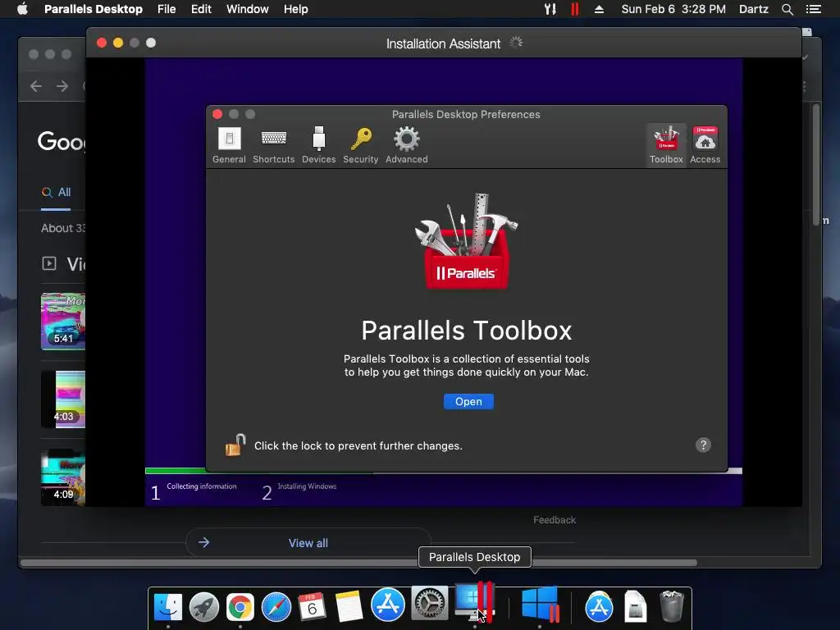
Task: Select the All search tab in browser
Action: pyautogui.click(x=57, y=192)
